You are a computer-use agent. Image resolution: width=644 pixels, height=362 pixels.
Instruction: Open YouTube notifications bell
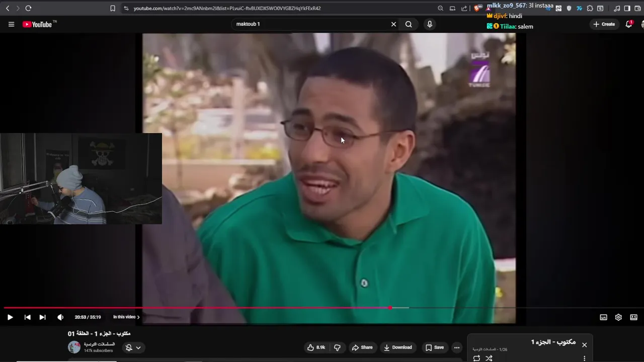click(x=629, y=24)
